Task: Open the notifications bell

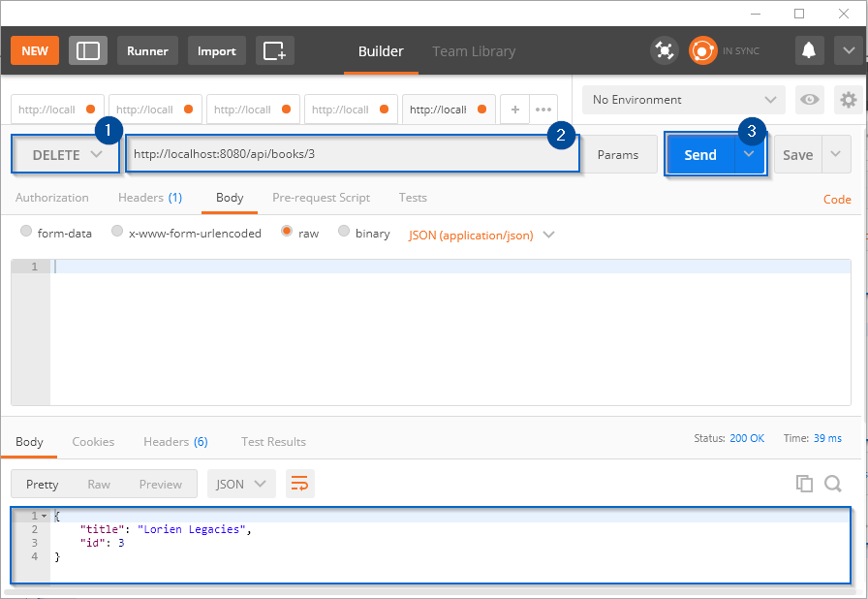Action: pyautogui.click(x=809, y=51)
